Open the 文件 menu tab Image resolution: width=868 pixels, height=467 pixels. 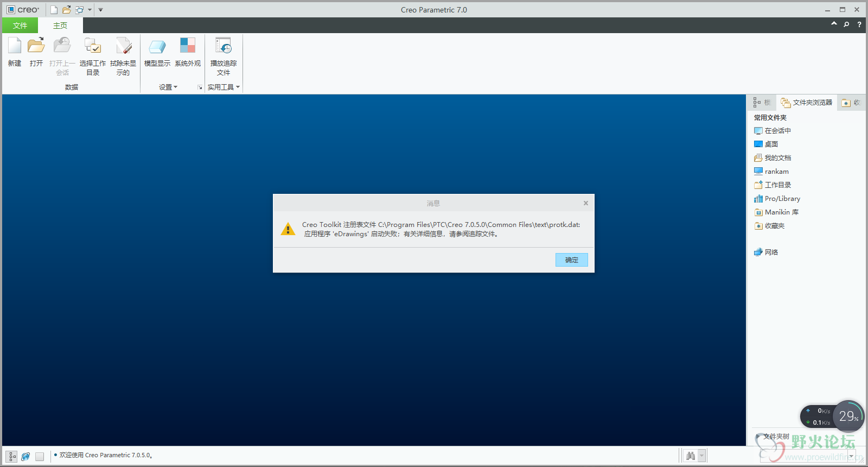coord(20,26)
